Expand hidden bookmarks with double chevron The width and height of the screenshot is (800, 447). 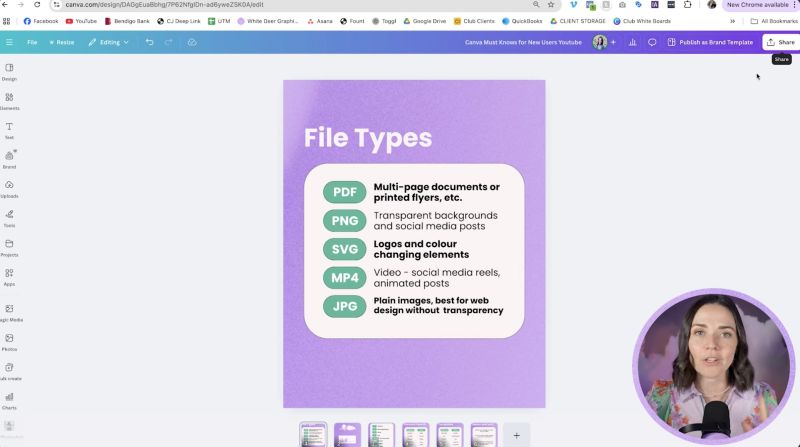pos(733,21)
